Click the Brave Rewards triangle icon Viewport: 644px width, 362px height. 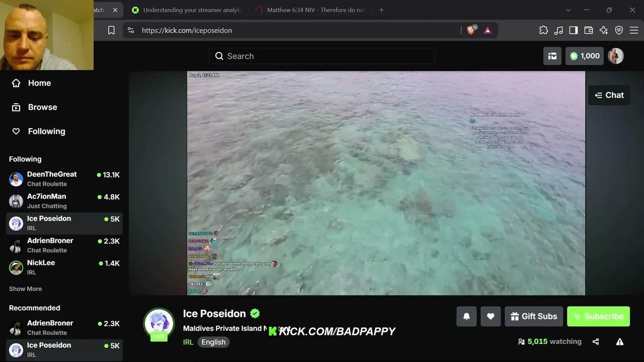coord(488,30)
